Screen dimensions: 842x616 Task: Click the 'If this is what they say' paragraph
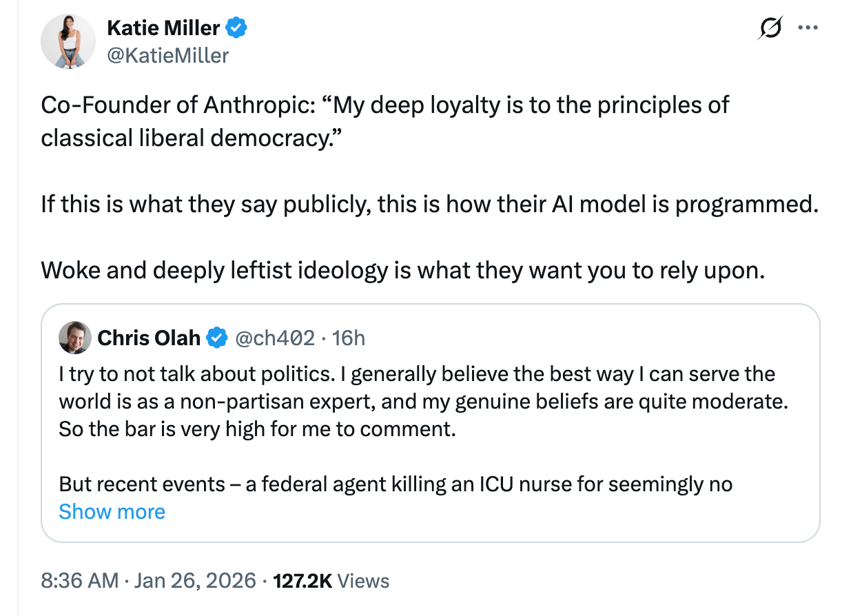click(427, 205)
